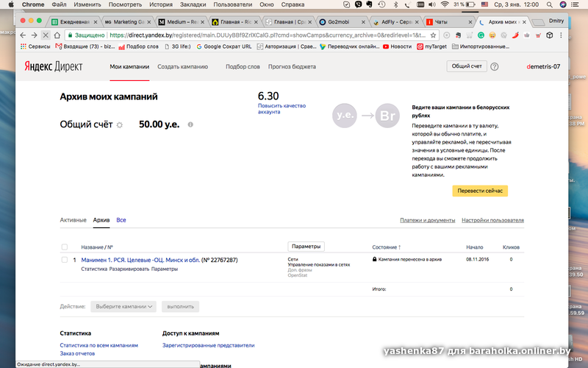
Task: Click the Viber icon in the menu bar
Action: (x=358, y=4)
